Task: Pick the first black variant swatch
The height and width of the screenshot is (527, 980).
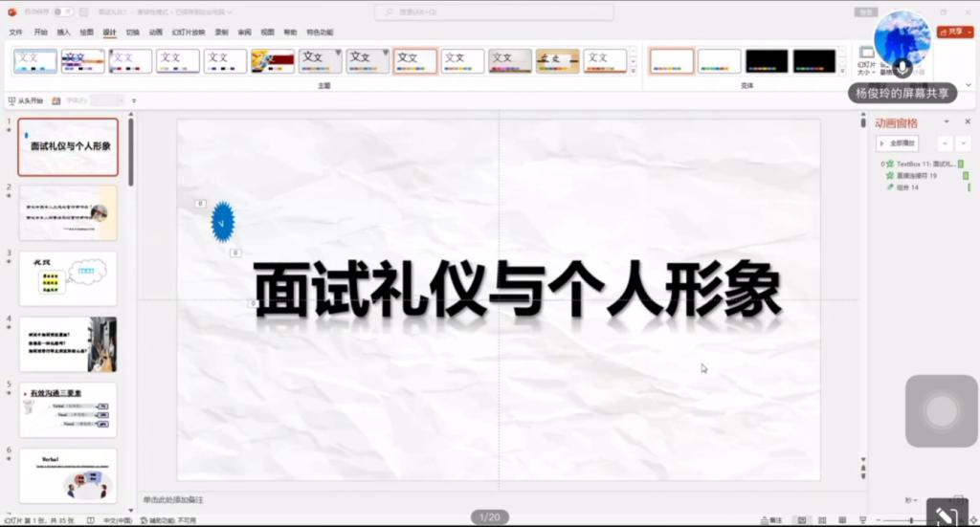Action: (x=767, y=61)
